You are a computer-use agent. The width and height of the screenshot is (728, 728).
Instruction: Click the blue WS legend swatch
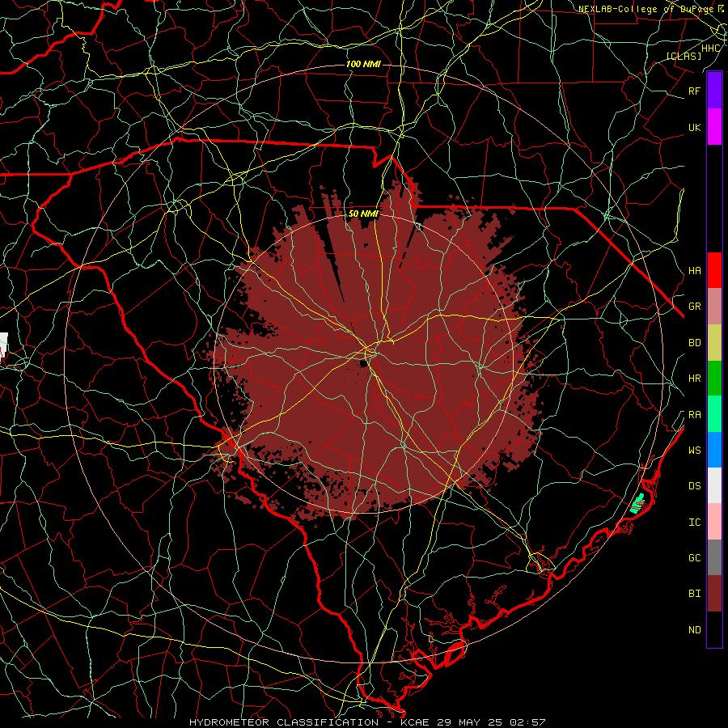click(714, 450)
